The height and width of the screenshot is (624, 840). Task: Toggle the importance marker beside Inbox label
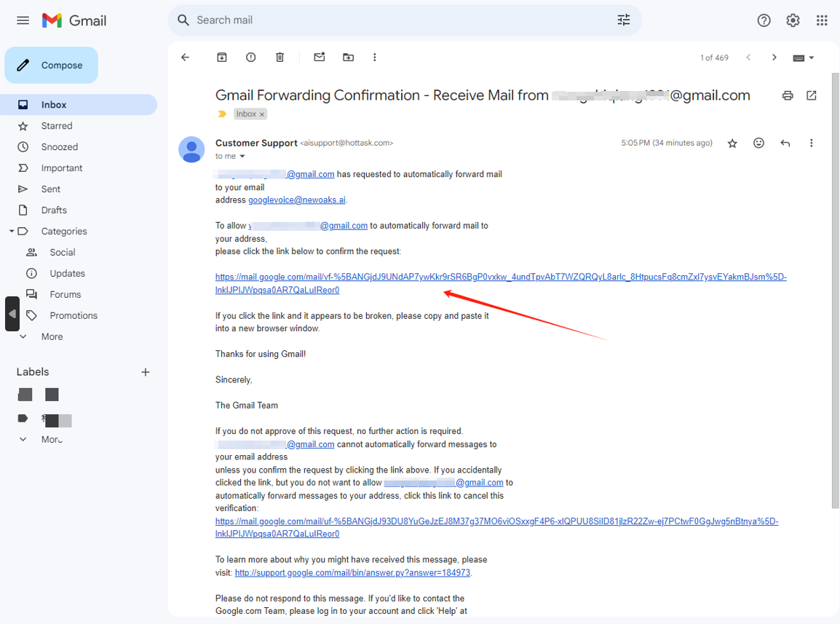point(222,114)
